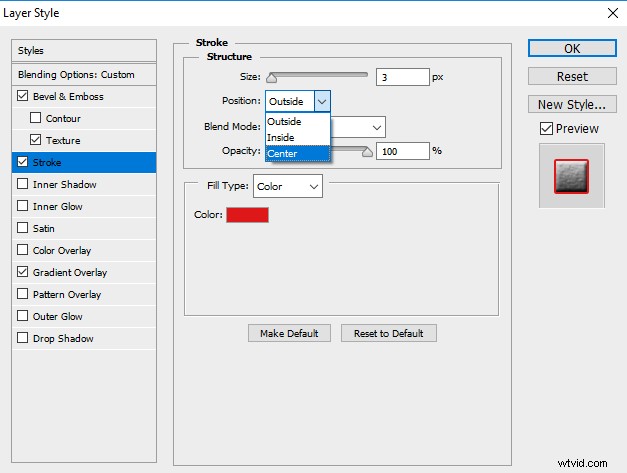627x473 pixels.
Task: Click the New Style... button
Action: (572, 104)
